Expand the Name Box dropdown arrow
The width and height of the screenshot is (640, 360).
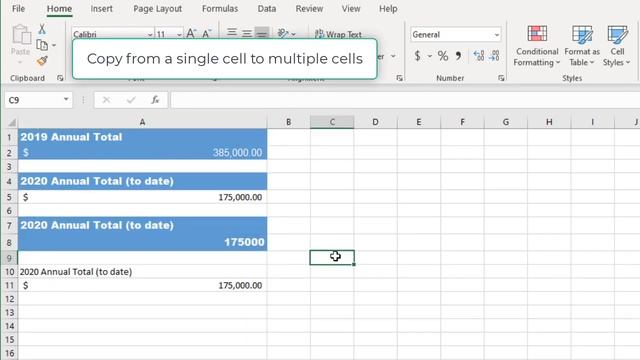66,100
